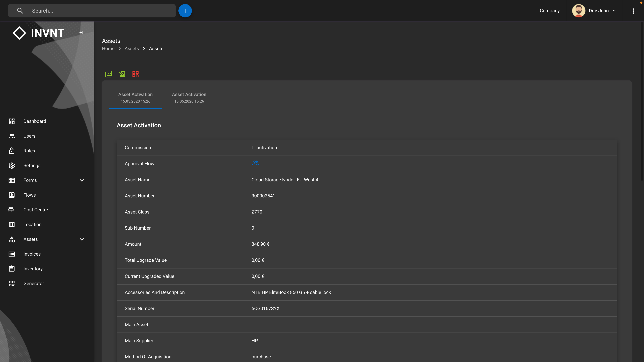This screenshot has width=644, height=362.
Task: Expand the Assets sidebar chevron
Action: click(x=82, y=239)
